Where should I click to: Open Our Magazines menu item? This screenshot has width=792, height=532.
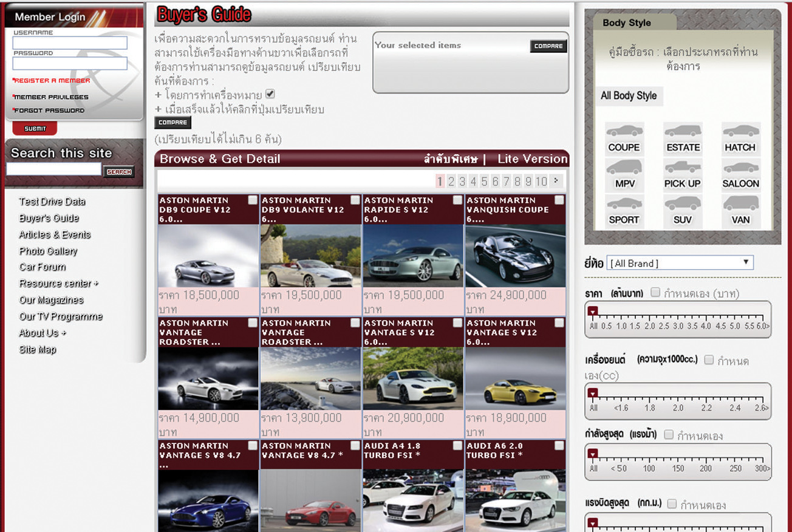51,300
